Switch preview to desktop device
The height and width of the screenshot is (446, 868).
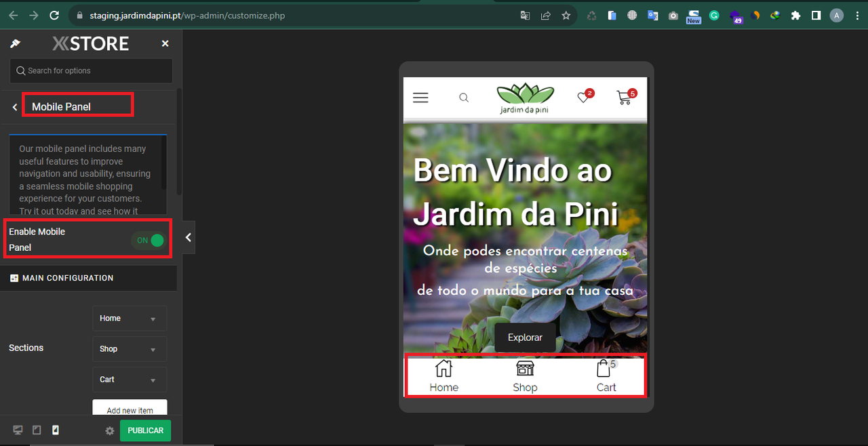tap(18, 430)
